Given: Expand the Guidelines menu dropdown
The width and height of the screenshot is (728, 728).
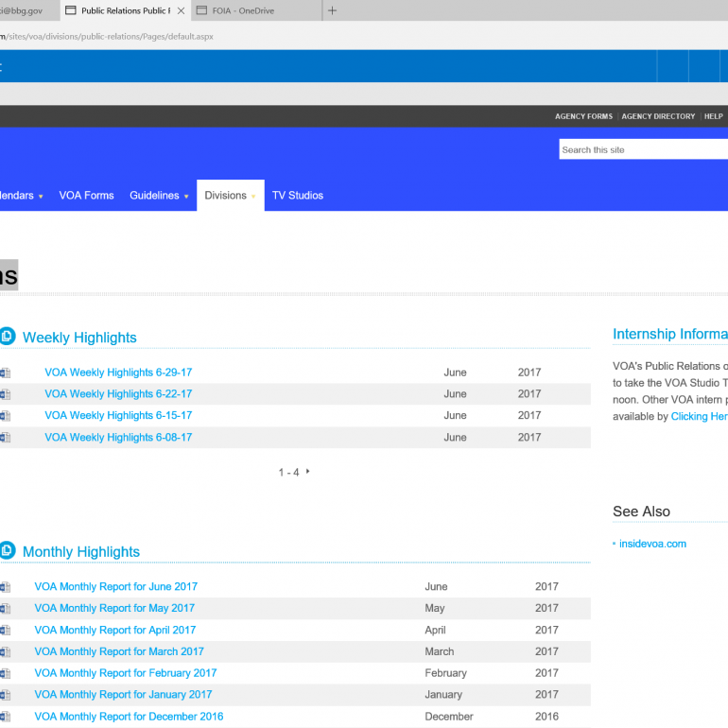Looking at the screenshot, I should (x=186, y=197).
